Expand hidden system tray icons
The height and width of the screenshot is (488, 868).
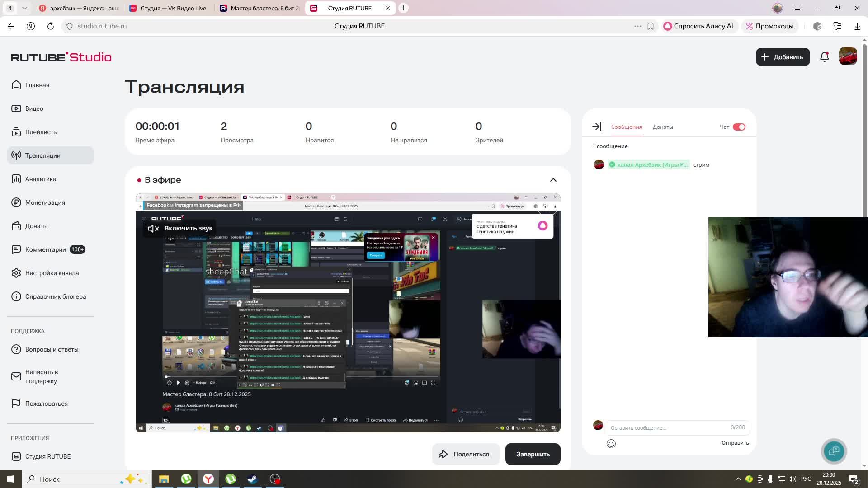tap(738, 479)
